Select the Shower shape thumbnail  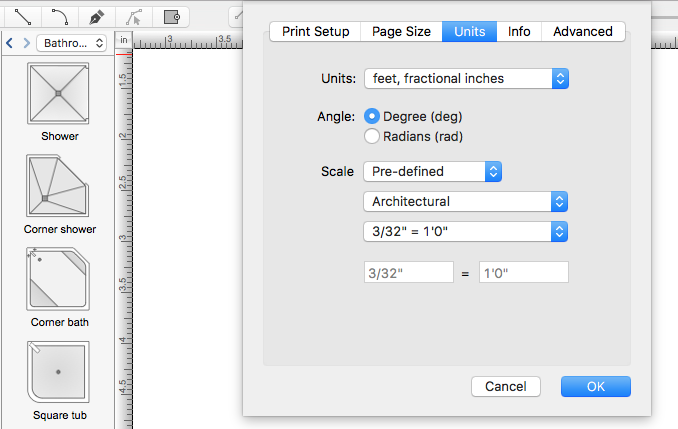point(58,93)
